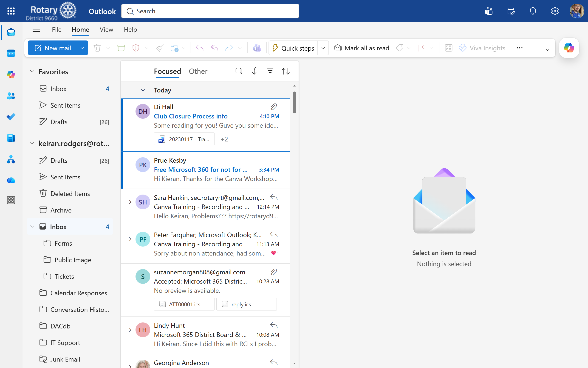588x368 pixels.
Task: Open notifications bell
Action: coord(533,11)
